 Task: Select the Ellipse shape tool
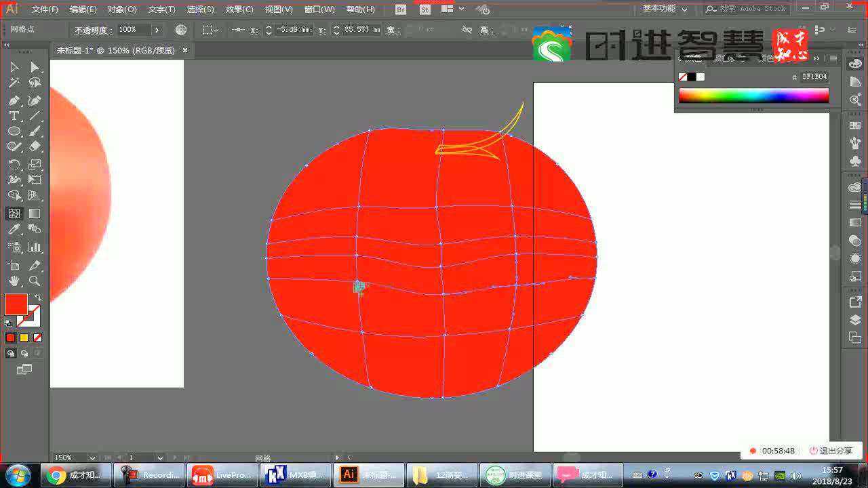click(x=14, y=131)
